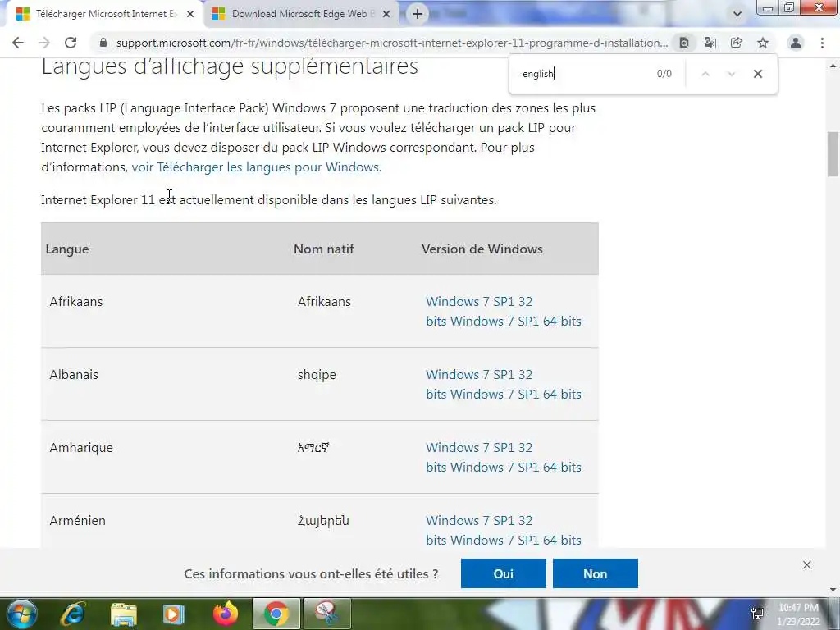Open link voir Télécharger les langues pour Windows
This screenshot has width=840, height=630.
pyautogui.click(x=256, y=167)
